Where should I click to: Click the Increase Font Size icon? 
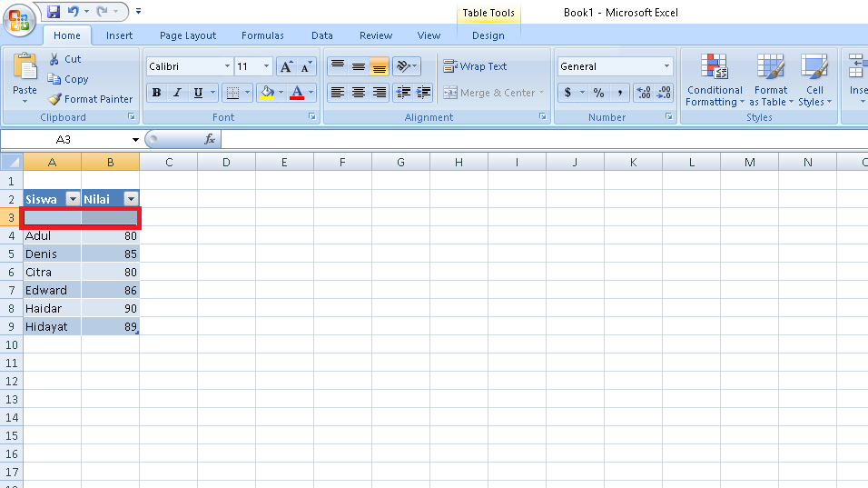[x=285, y=66]
